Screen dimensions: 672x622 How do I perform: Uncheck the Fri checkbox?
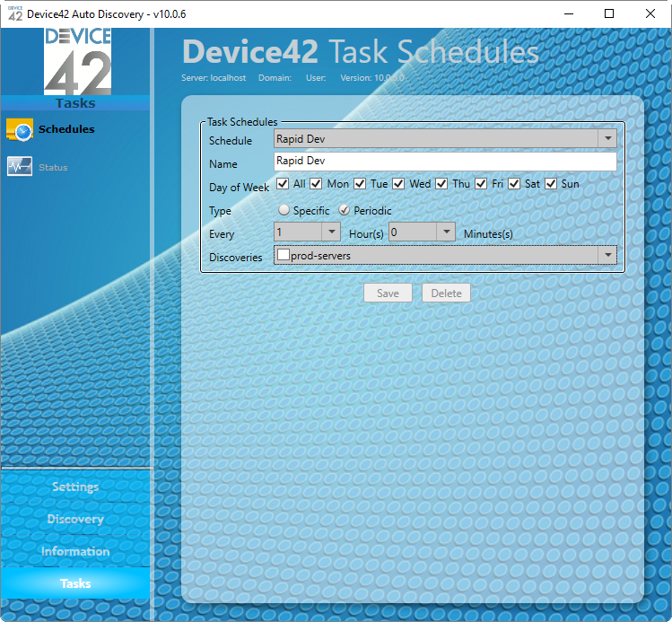(481, 184)
